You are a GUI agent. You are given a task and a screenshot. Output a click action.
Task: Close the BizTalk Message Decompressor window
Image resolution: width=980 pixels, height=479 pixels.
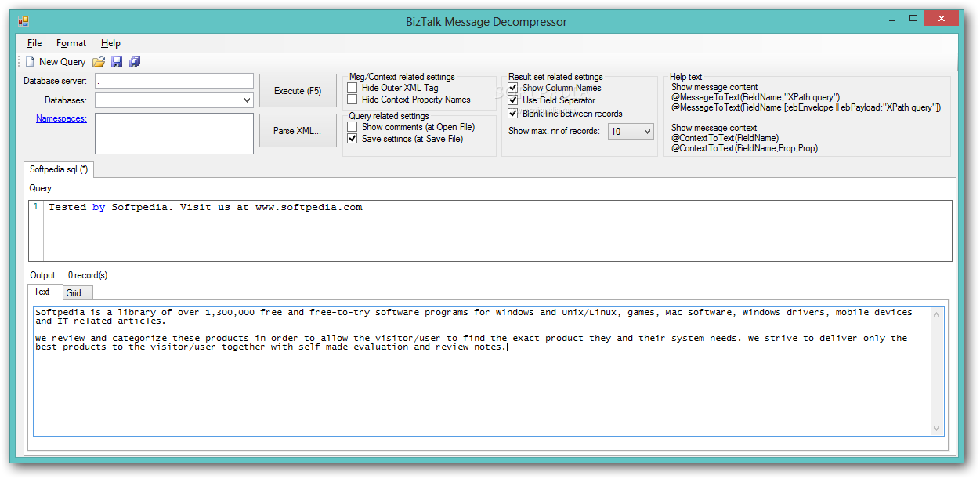942,18
